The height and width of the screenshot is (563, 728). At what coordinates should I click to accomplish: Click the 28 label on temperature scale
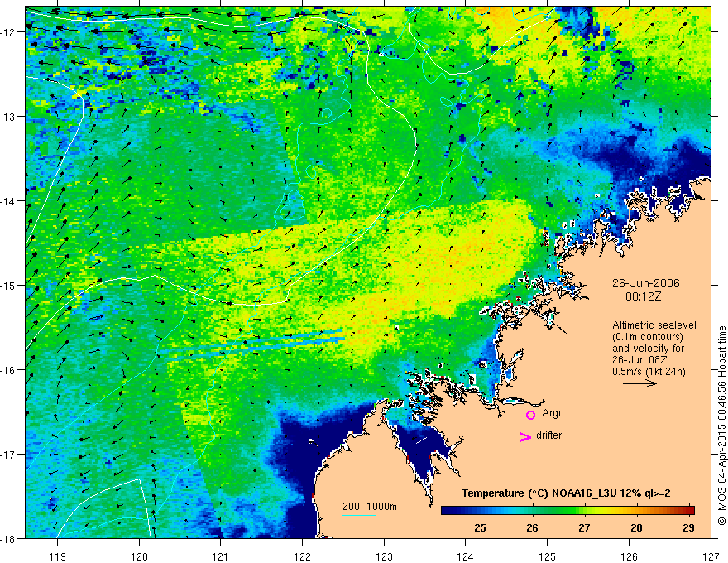tap(636, 527)
